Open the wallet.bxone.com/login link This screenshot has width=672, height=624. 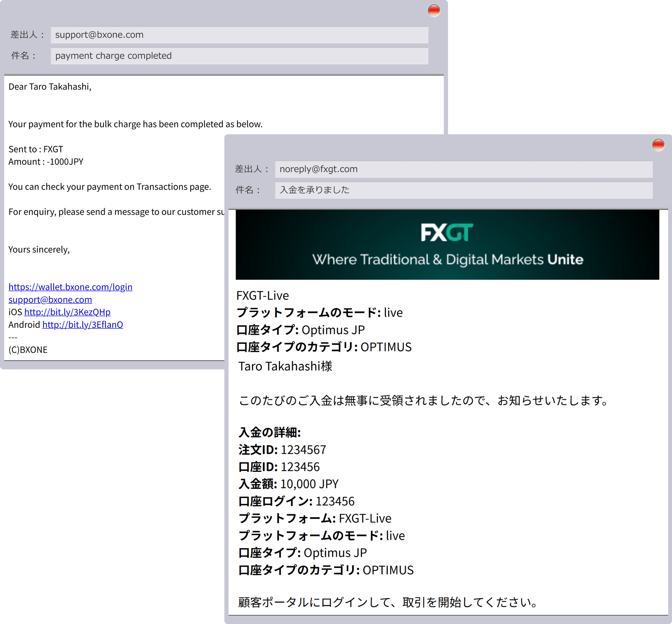click(x=70, y=287)
